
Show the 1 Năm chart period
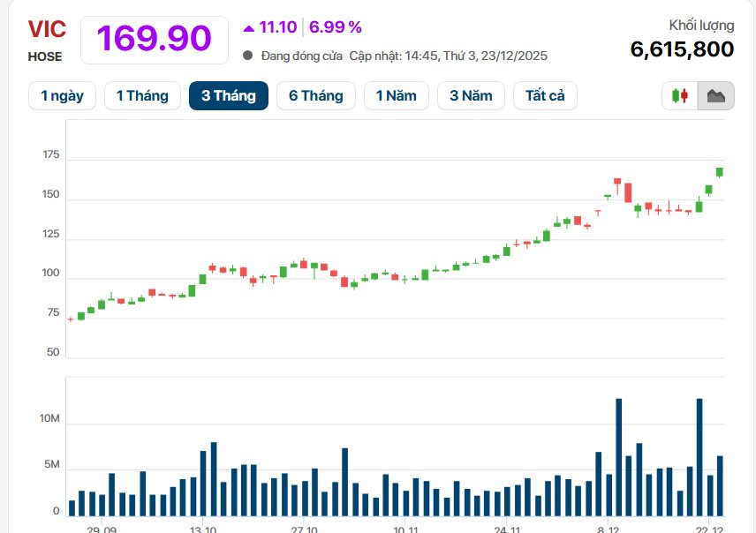396,95
